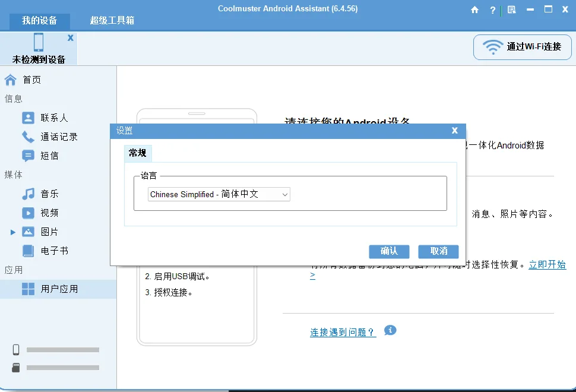Click the 立即开始 link

click(547, 264)
